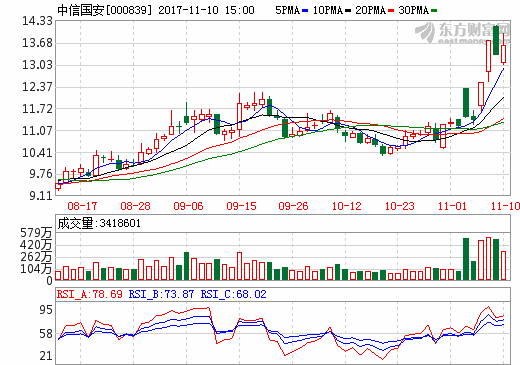Screen dimensions: 520x365
Task: Click the date label 11-01
Action: (452, 206)
